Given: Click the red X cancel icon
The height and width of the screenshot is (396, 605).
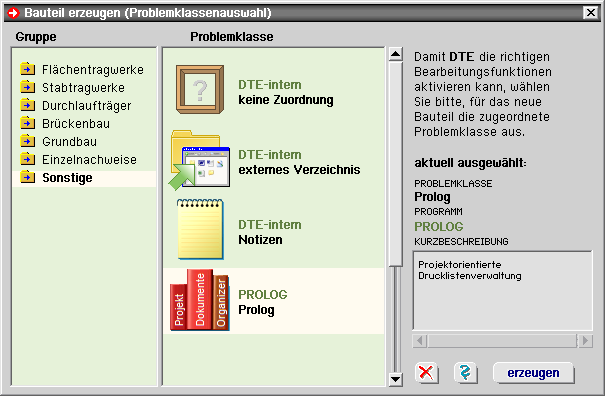Looking at the screenshot, I should 426,373.
